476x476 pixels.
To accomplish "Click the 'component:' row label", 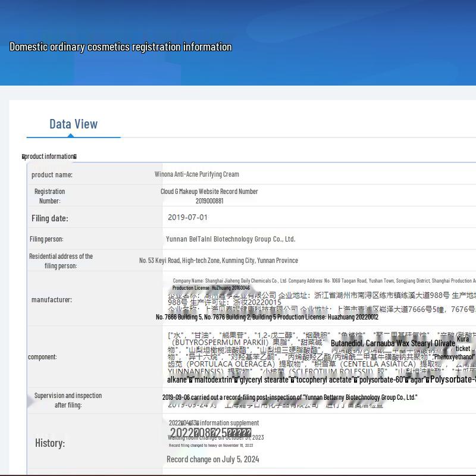I will coord(42,357).
